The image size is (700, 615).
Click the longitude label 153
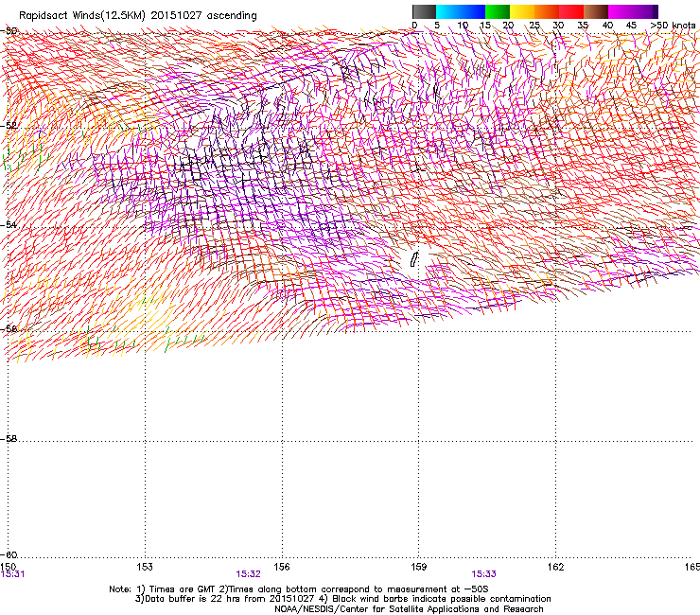(145, 567)
